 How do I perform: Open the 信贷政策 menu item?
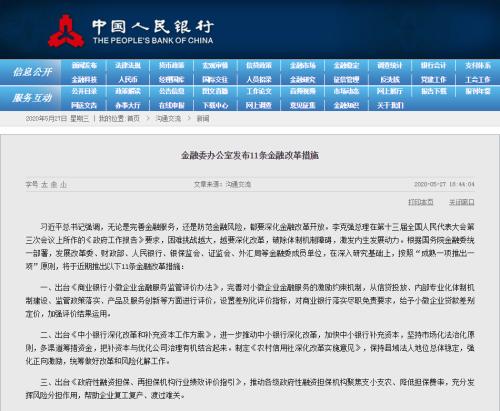coord(259,65)
